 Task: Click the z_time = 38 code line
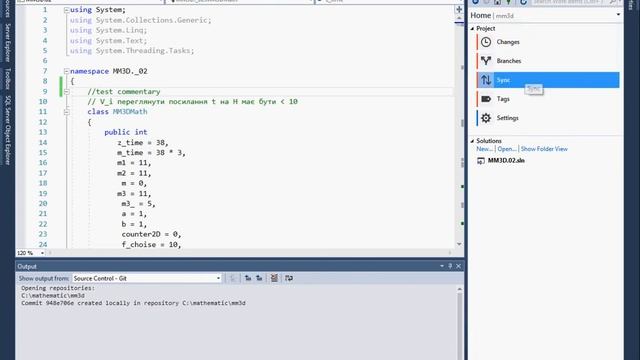pos(143,142)
